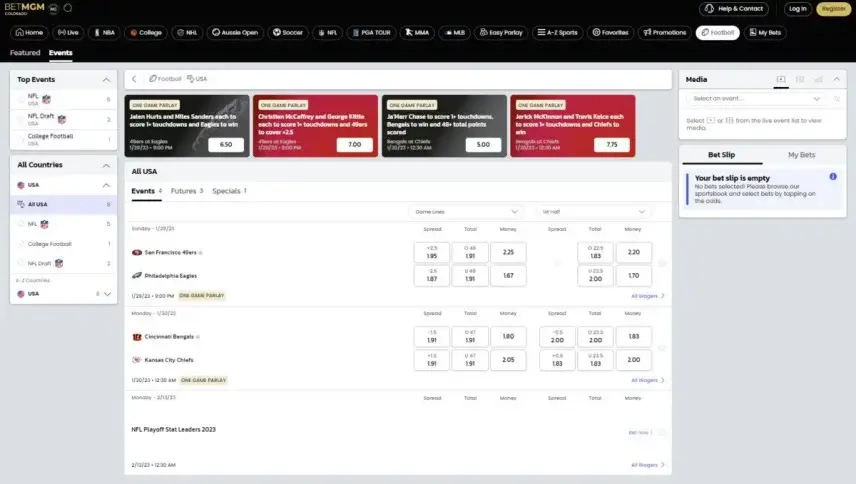Switch to the Specials tab
856x484 pixels.
pyautogui.click(x=229, y=191)
